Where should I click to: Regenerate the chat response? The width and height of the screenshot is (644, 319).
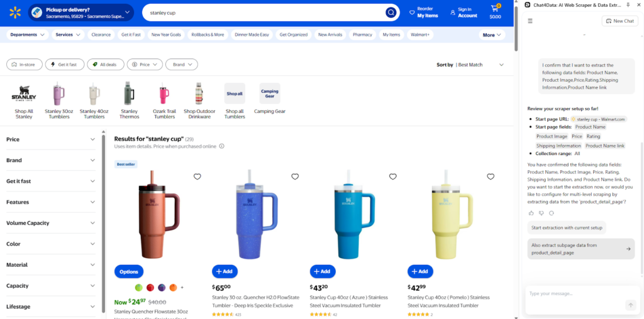tap(552, 214)
